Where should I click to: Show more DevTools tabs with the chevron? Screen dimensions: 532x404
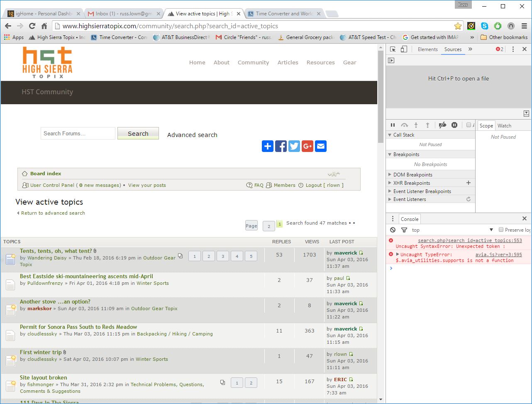coord(470,49)
